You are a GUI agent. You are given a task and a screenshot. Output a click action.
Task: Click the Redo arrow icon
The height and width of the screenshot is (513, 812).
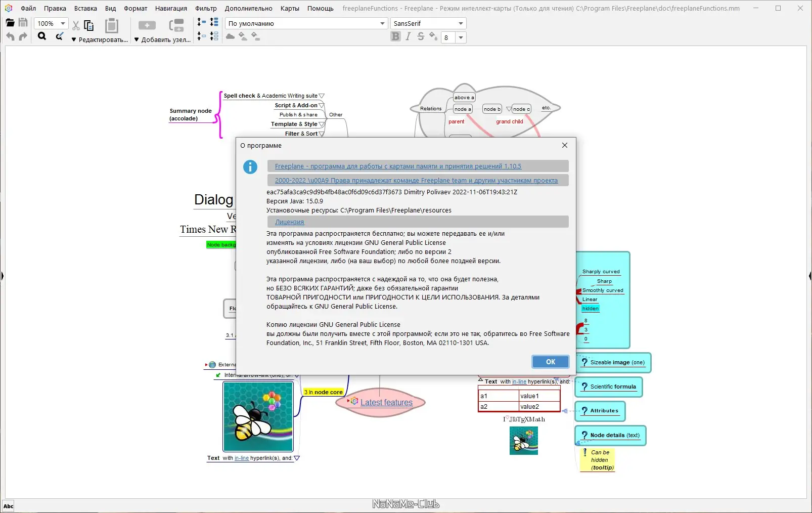(23, 37)
